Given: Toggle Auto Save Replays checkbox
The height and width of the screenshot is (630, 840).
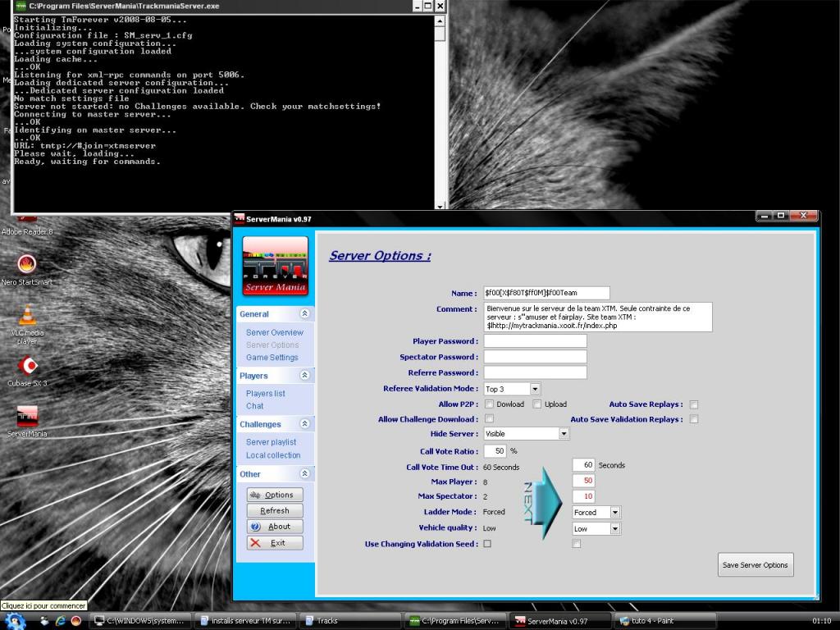Looking at the screenshot, I should pyautogui.click(x=694, y=404).
